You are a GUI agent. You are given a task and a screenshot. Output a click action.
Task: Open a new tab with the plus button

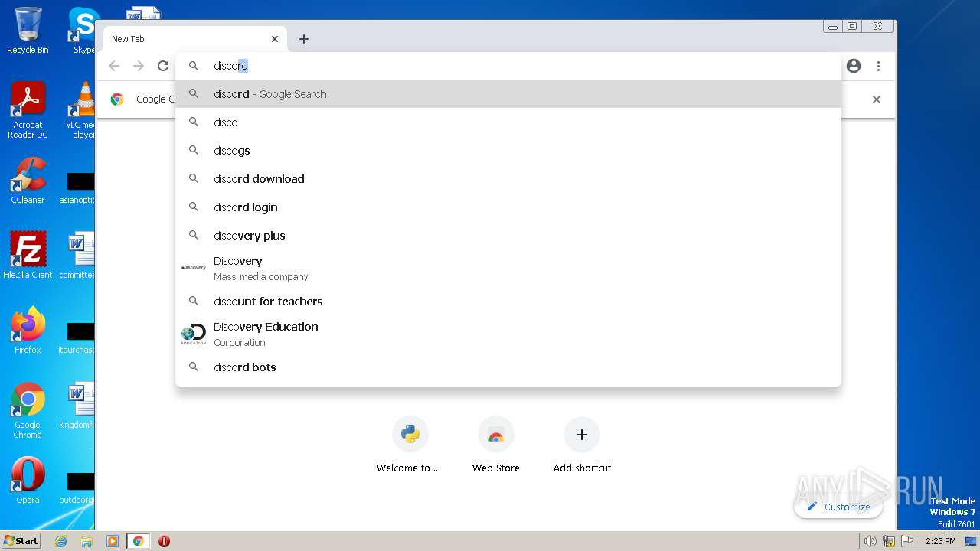(304, 39)
